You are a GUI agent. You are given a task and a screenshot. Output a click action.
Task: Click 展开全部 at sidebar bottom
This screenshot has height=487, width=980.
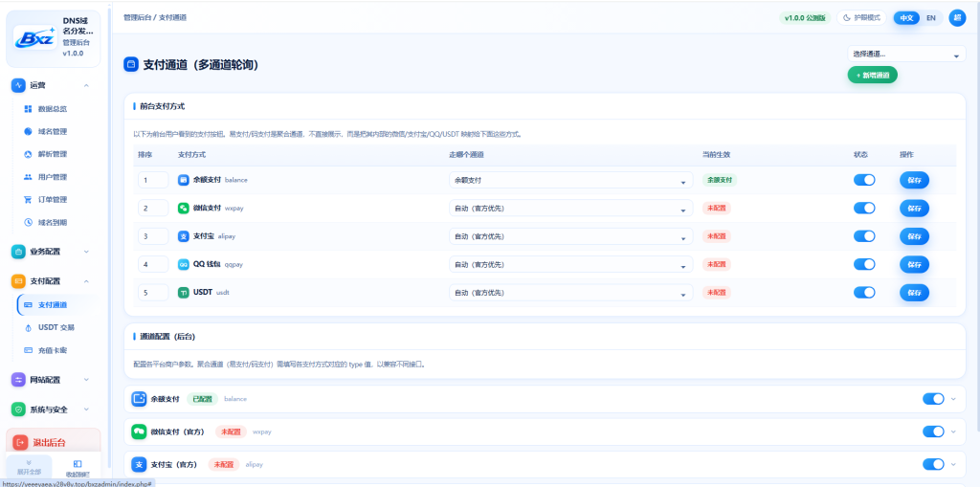(x=29, y=468)
